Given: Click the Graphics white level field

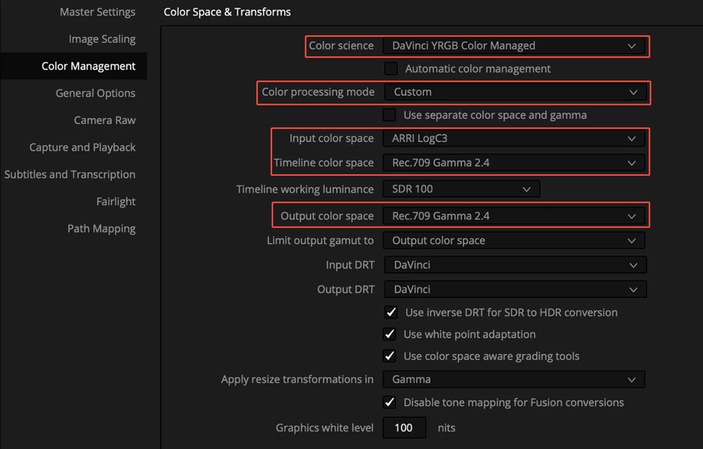Looking at the screenshot, I should tap(404, 428).
